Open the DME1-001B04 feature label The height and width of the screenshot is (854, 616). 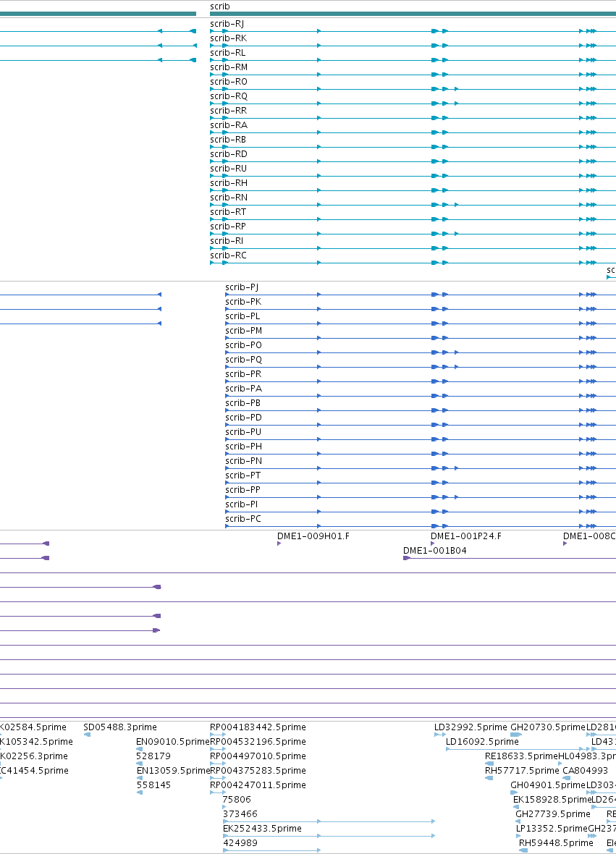434,551
